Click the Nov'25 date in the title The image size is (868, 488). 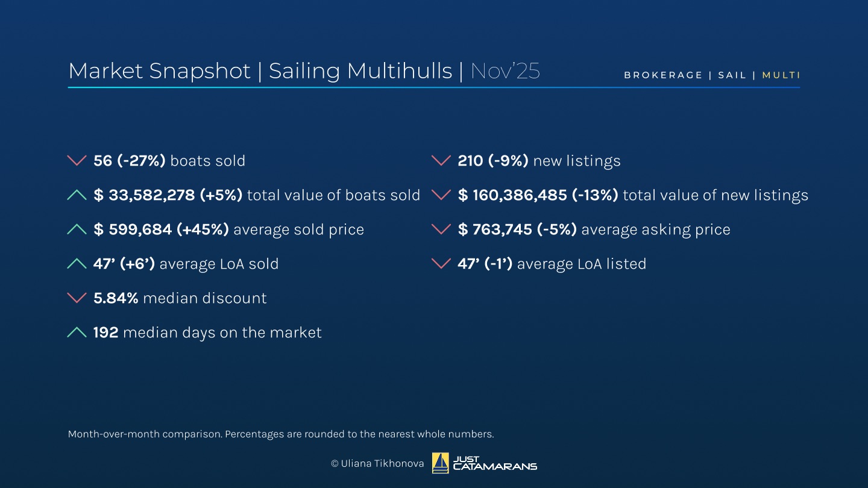tap(505, 71)
